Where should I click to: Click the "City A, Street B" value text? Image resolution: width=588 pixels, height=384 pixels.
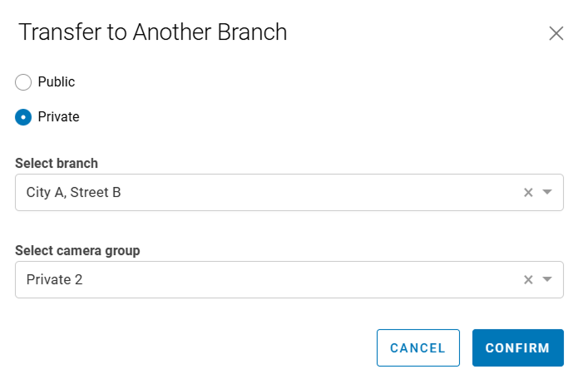pyautogui.click(x=73, y=193)
